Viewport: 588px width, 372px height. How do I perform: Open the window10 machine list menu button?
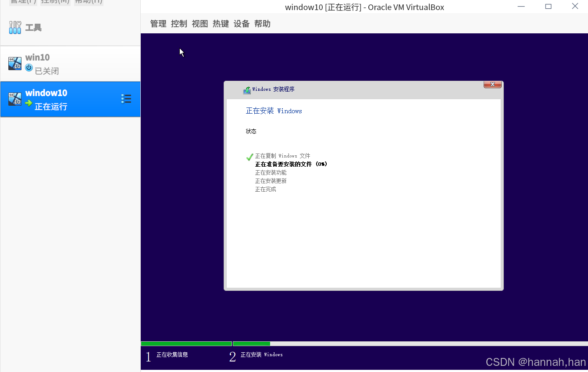click(x=126, y=99)
